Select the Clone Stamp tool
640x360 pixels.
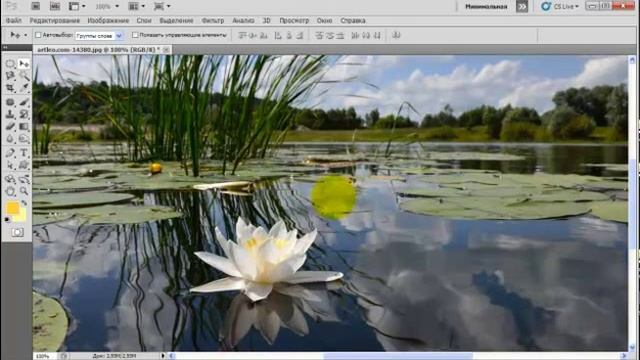tap(10, 114)
